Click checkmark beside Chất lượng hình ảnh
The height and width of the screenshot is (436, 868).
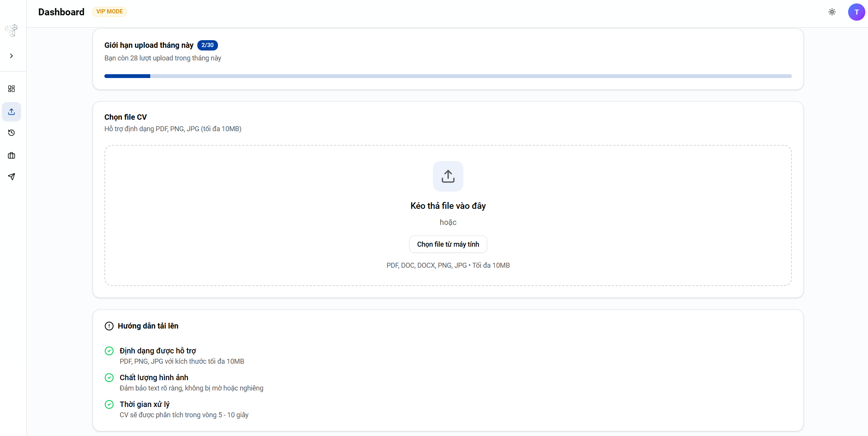click(x=109, y=377)
